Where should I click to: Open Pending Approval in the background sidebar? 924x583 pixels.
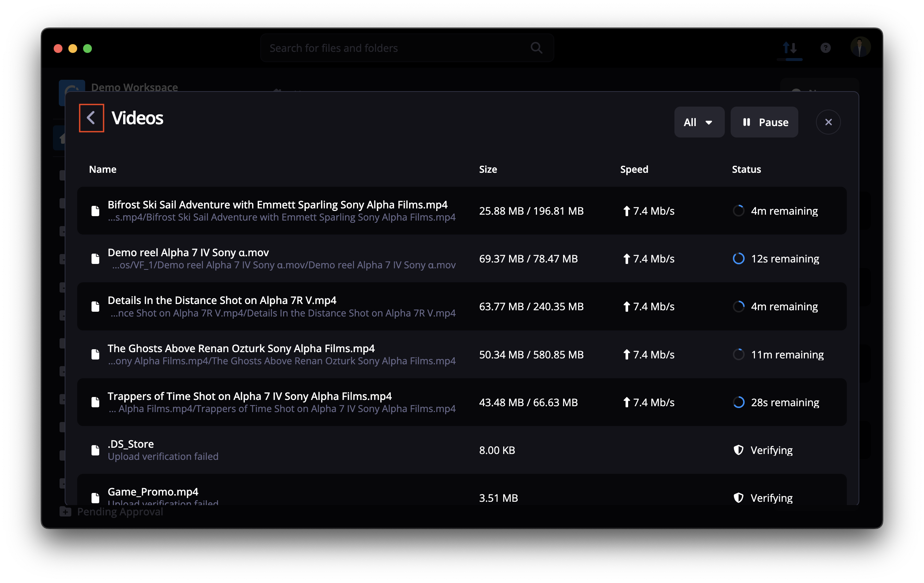coord(120,512)
